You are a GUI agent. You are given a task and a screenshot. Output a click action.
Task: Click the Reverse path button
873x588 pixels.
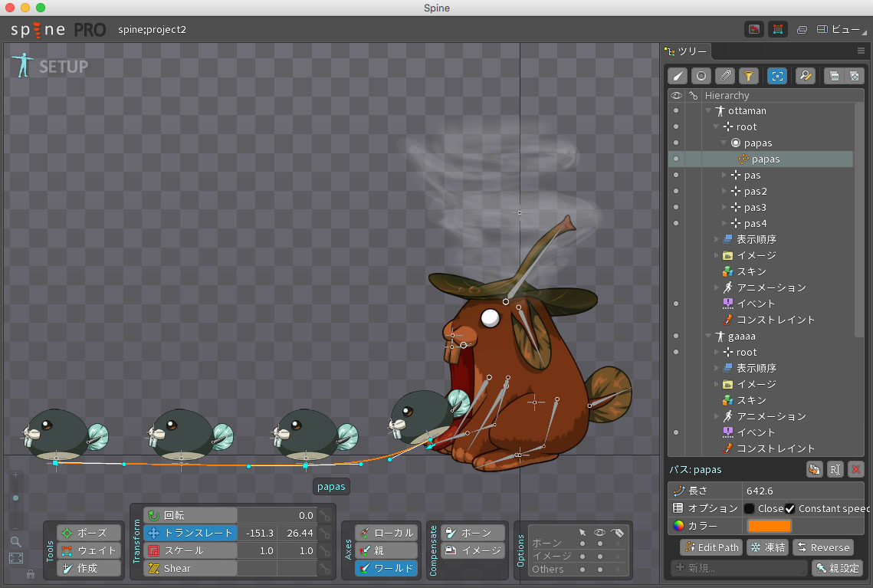point(823,547)
